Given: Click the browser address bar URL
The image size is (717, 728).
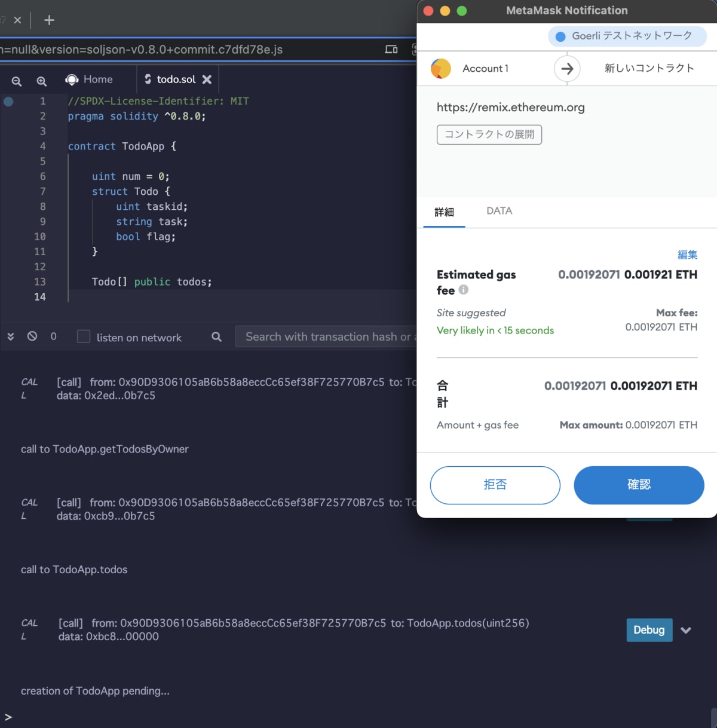Looking at the screenshot, I should point(142,50).
